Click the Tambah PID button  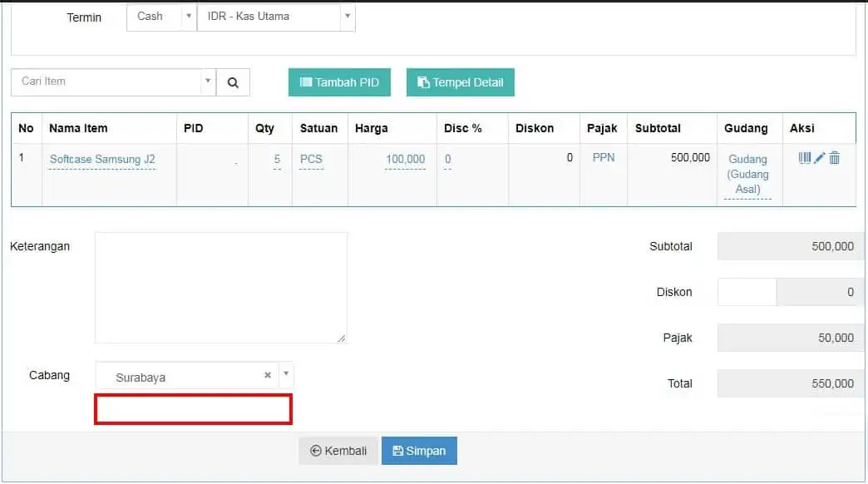tap(339, 82)
